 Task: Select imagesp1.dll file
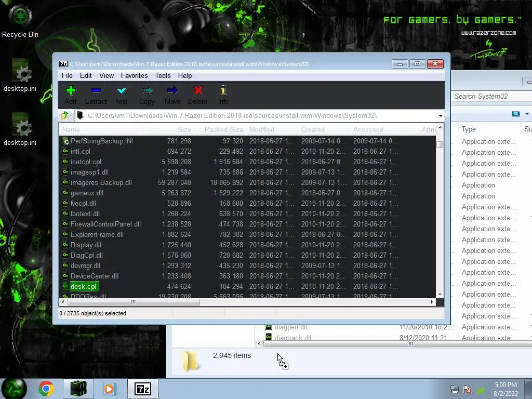point(89,172)
